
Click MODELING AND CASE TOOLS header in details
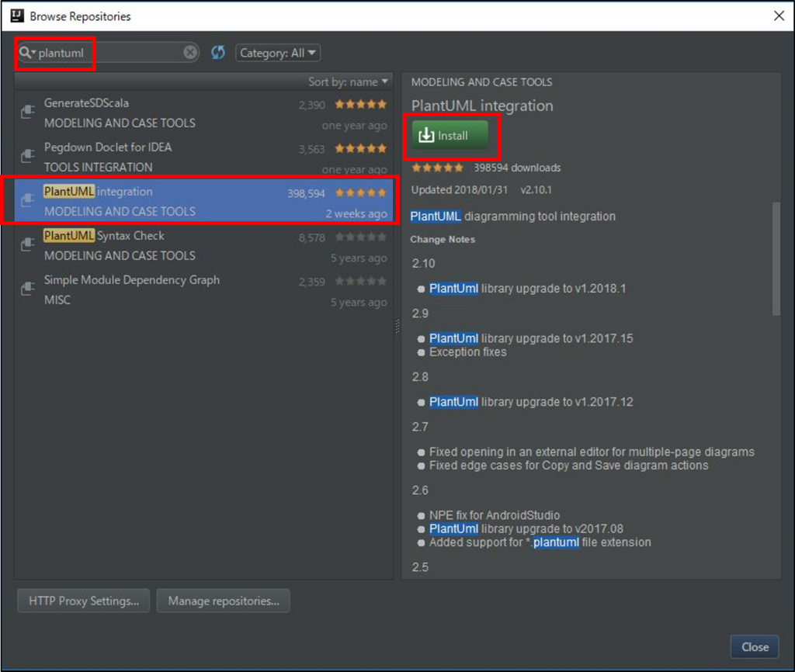tap(481, 81)
